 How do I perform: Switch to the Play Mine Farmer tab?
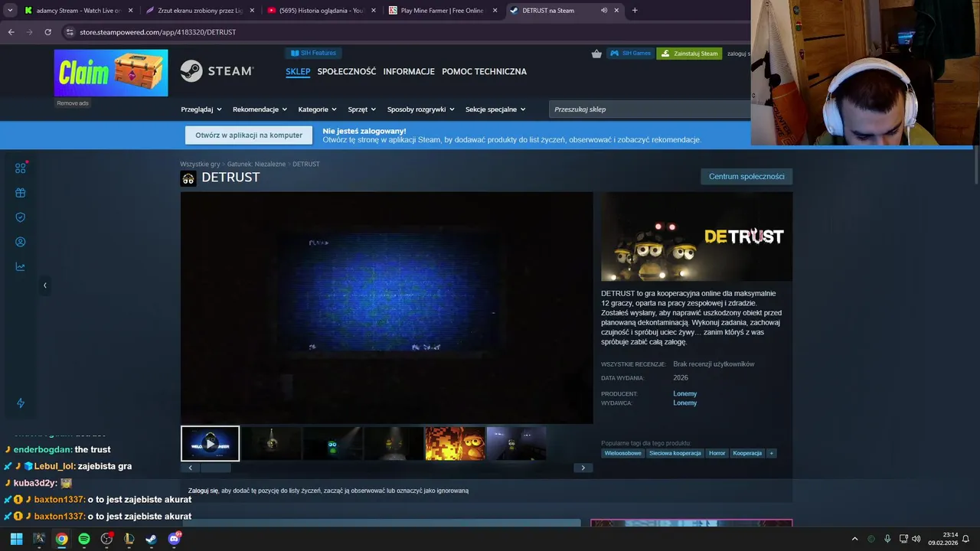[x=442, y=11]
